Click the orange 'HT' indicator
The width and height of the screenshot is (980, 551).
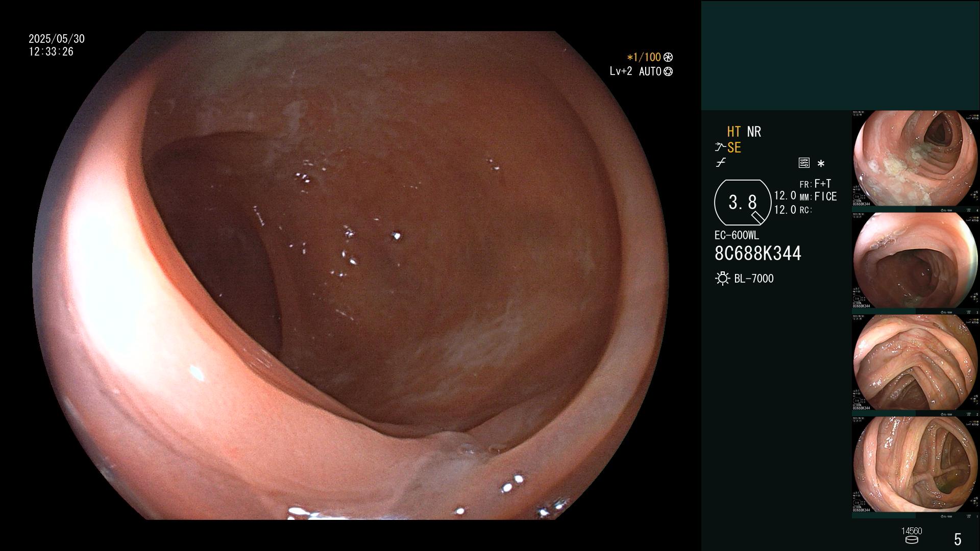[734, 132]
